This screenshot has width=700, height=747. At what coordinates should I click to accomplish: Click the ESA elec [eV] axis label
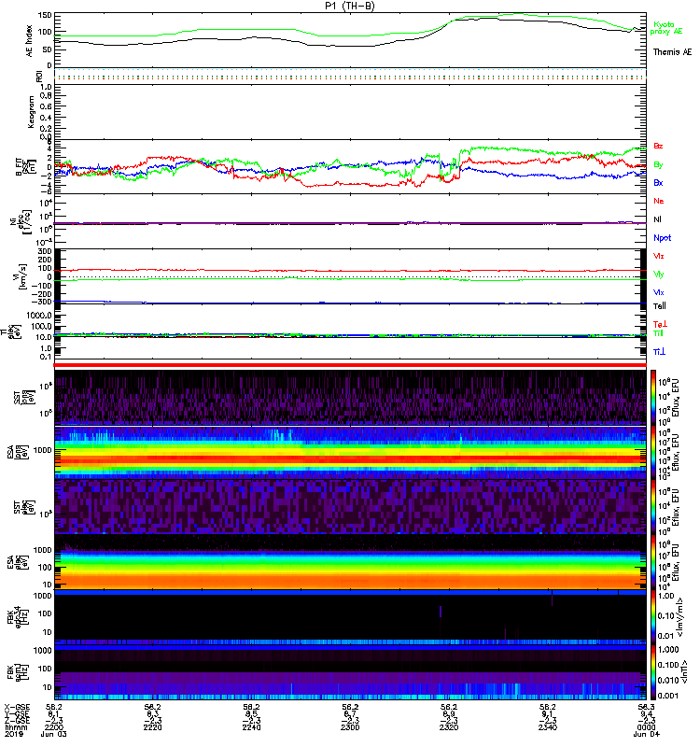16,563
